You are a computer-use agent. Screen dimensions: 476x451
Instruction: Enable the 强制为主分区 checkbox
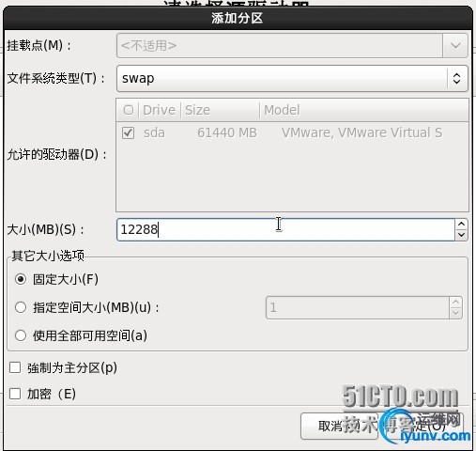click(15, 367)
